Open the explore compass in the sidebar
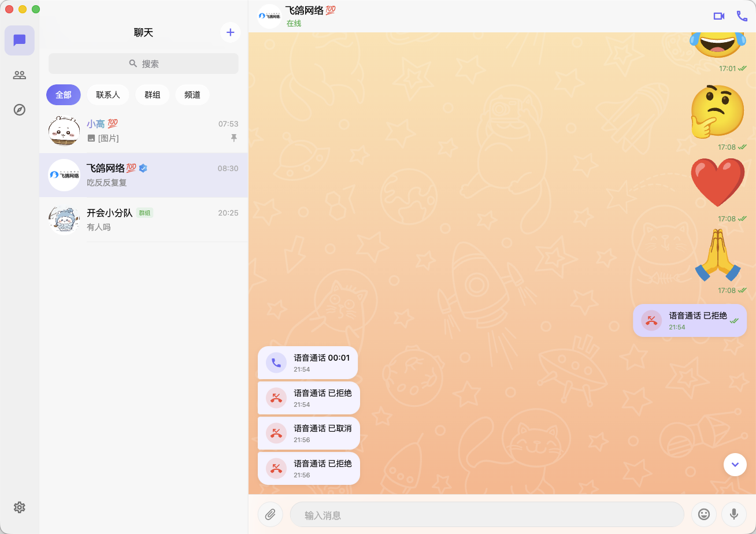 pyautogui.click(x=19, y=109)
